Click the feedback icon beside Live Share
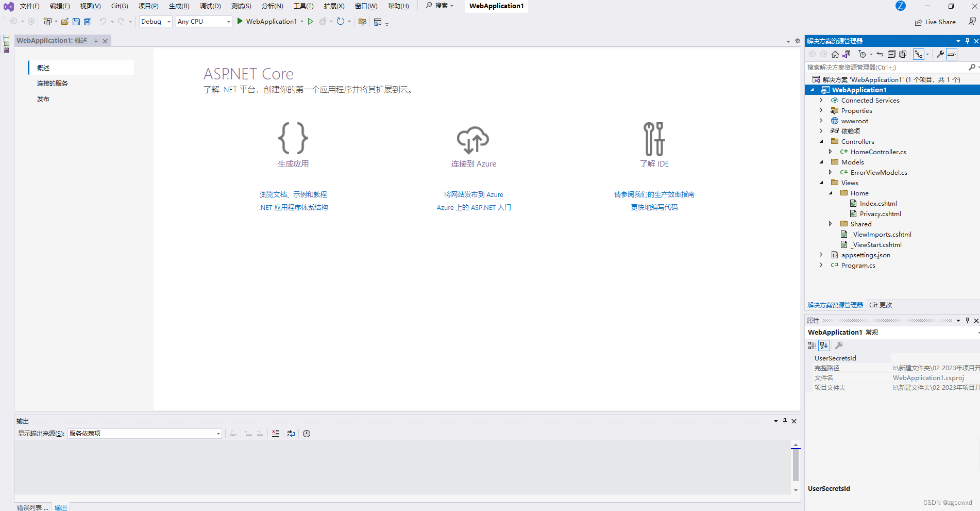This screenshot has height=511, width=980. coord(972,22)
